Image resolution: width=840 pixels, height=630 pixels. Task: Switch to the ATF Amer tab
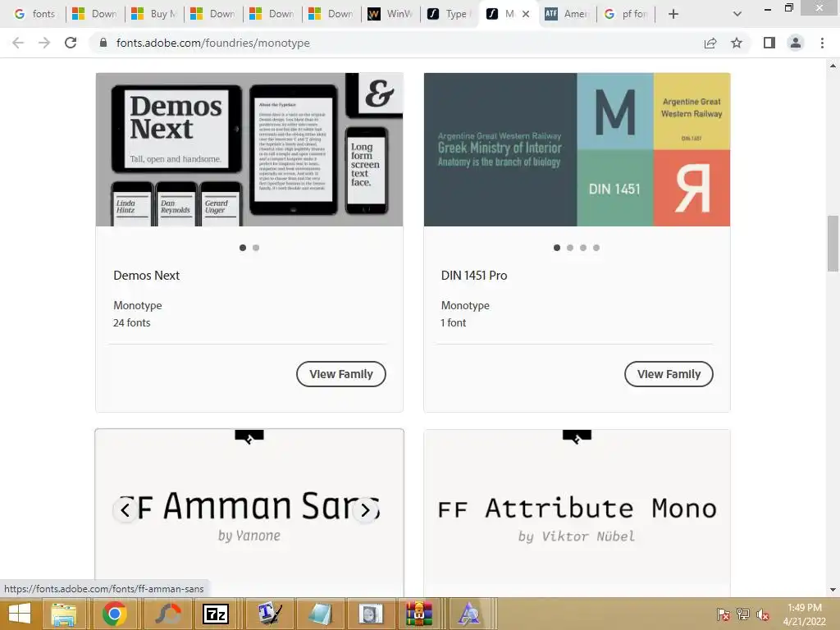pos(568,14)
